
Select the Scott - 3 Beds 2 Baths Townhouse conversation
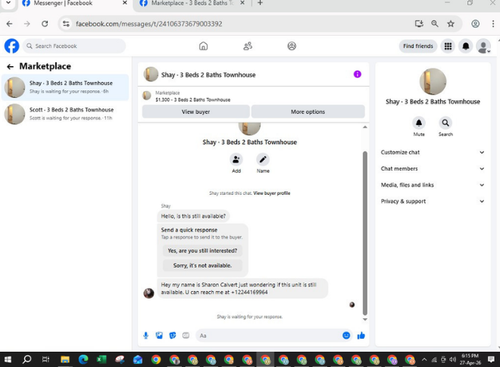[x=65, y=114]
